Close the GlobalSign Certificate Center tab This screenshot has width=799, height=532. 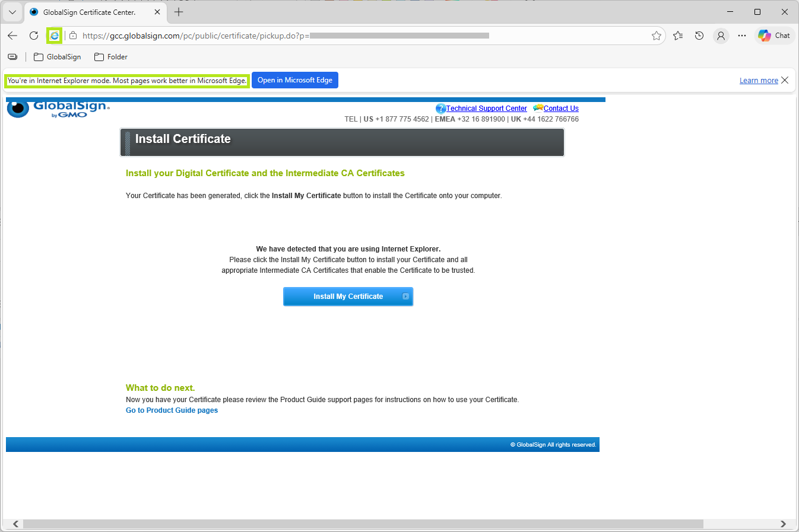(157, 12)
